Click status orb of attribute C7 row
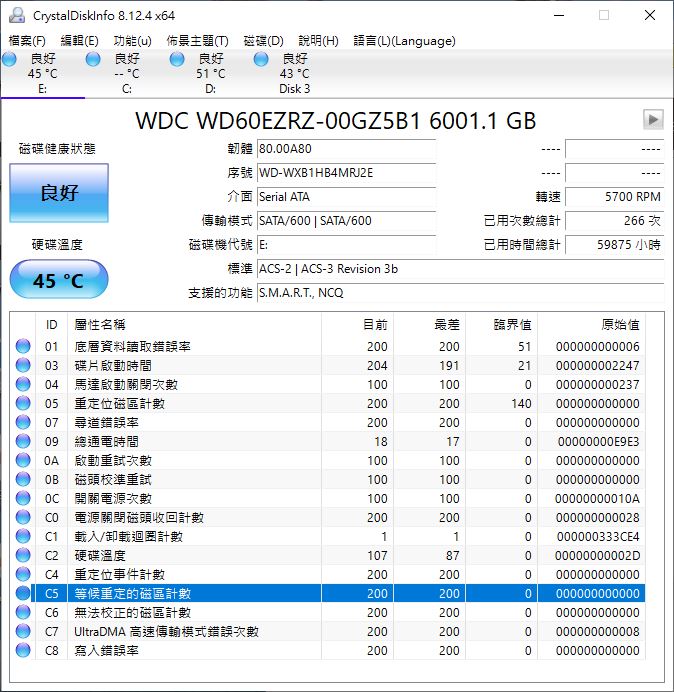This screenshot has width=674, height=692. (23, 631)
